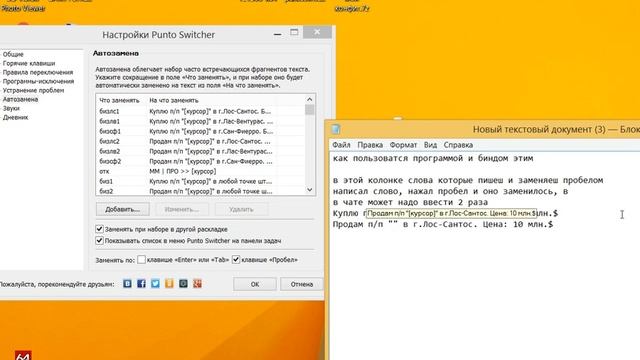The image size is (640, 360).
Task: Open the Файл menu in Notepad
Action: 341,145
